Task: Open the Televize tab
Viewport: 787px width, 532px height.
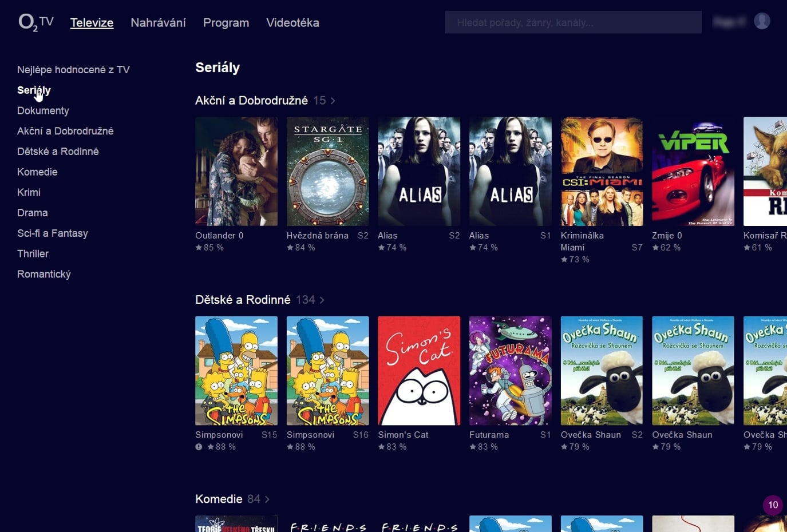Action: pyautogui.click(x=92, y=23)
